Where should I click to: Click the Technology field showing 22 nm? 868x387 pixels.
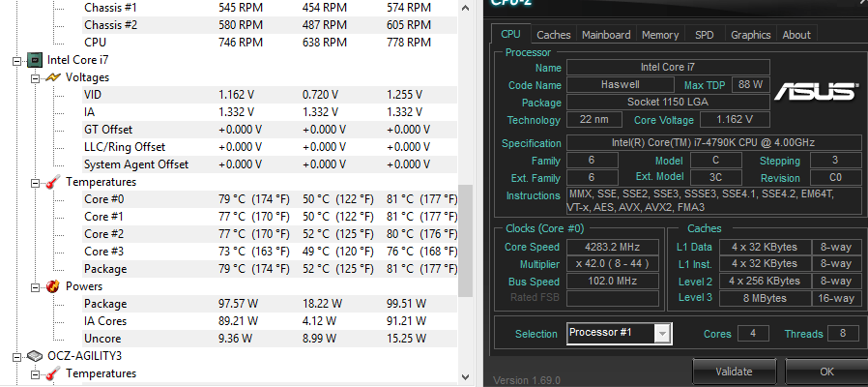click(594, 119)
